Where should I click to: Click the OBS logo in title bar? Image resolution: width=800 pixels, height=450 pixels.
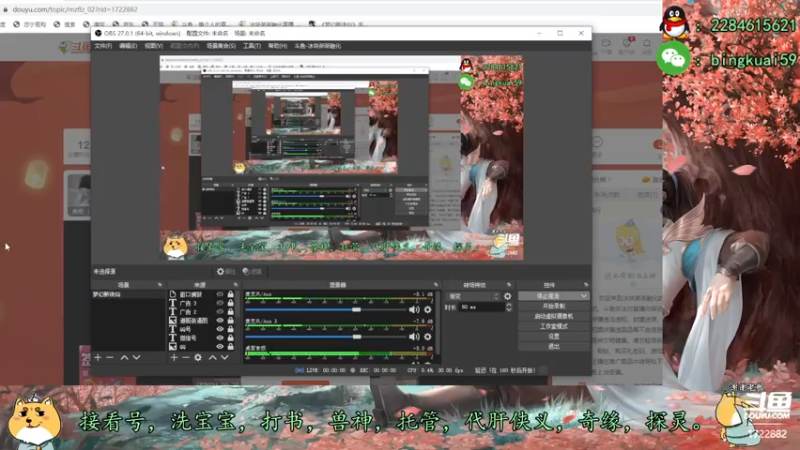pyautogui.click(x=98, y=33)
